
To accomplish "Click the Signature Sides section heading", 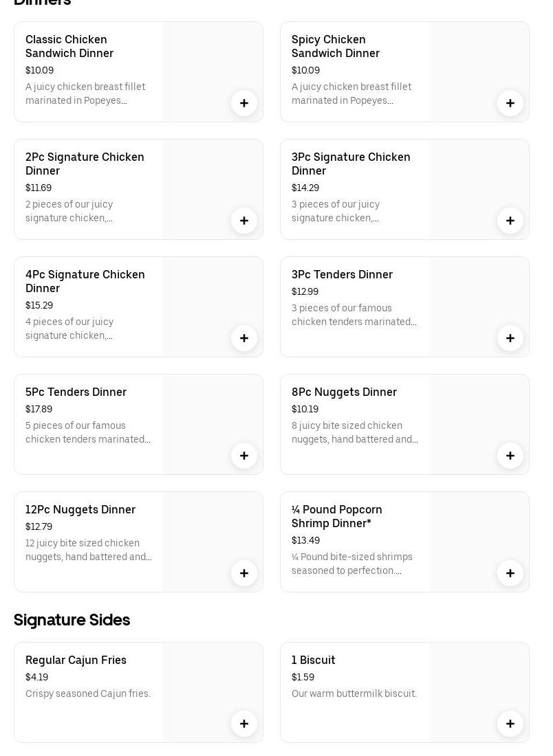I will [72, 620].
